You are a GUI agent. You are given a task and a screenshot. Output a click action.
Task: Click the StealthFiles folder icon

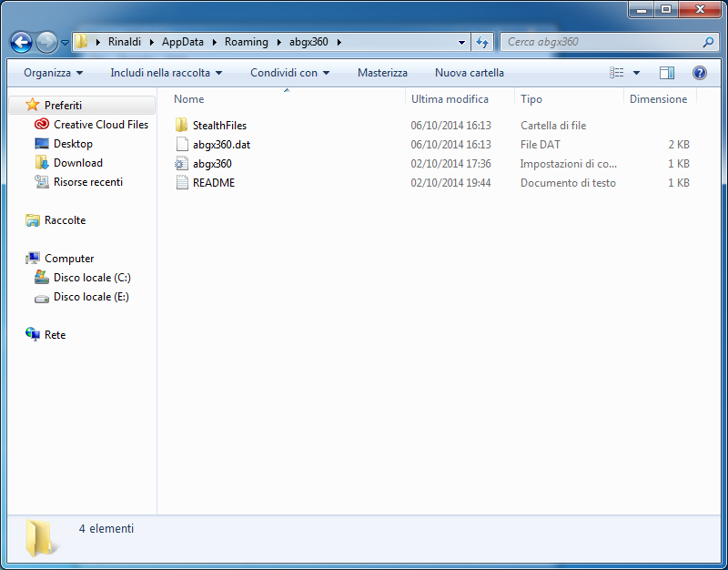coord(181,125)
